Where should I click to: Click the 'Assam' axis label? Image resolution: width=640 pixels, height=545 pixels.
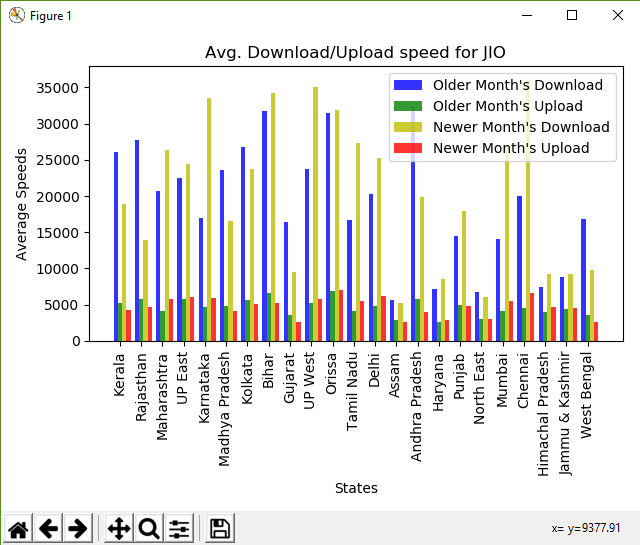(x=394, y=376)
